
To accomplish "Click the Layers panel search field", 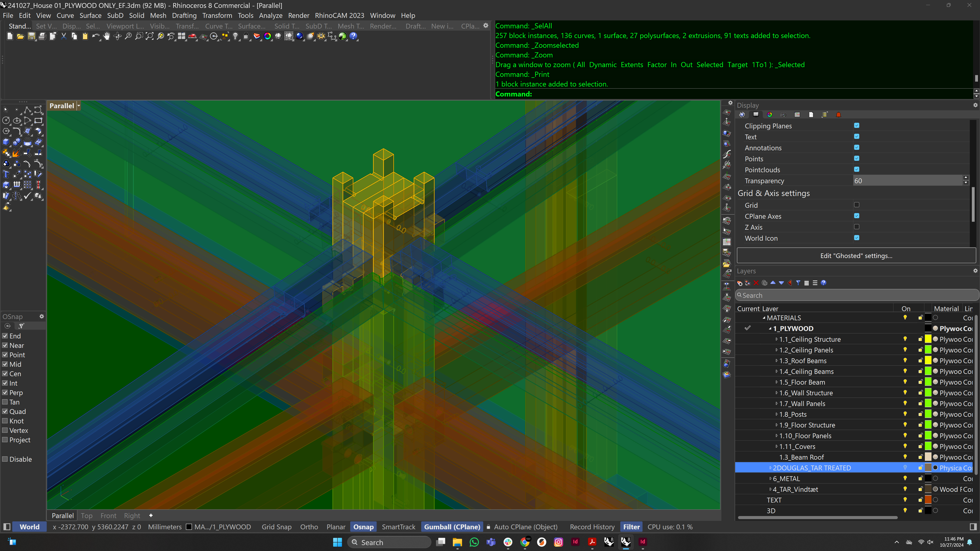I will [856, 296].
